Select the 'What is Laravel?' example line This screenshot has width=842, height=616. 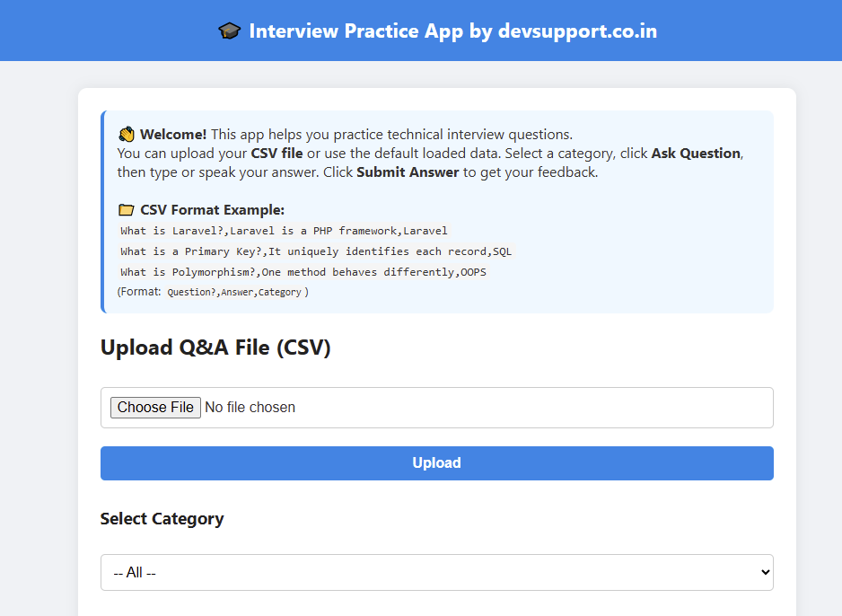[x=284, y=231]
